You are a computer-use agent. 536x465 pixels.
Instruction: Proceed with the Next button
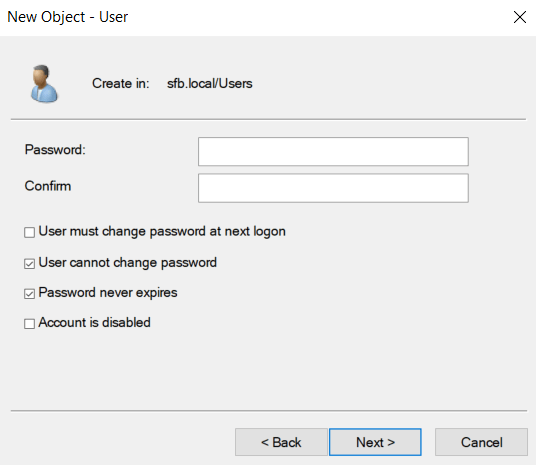[375, 442]
